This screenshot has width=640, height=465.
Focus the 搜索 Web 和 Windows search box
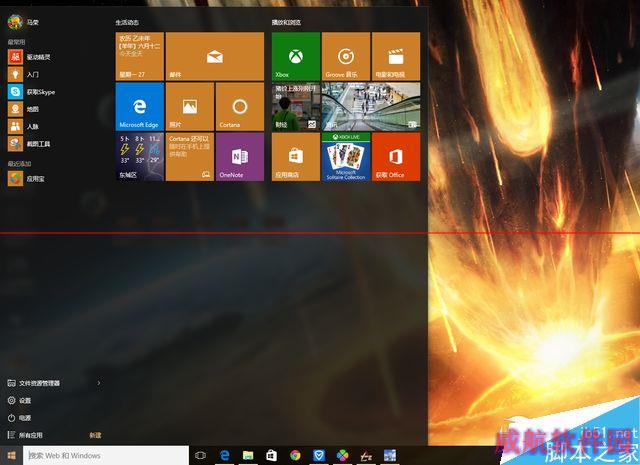(x=106, y=455)
